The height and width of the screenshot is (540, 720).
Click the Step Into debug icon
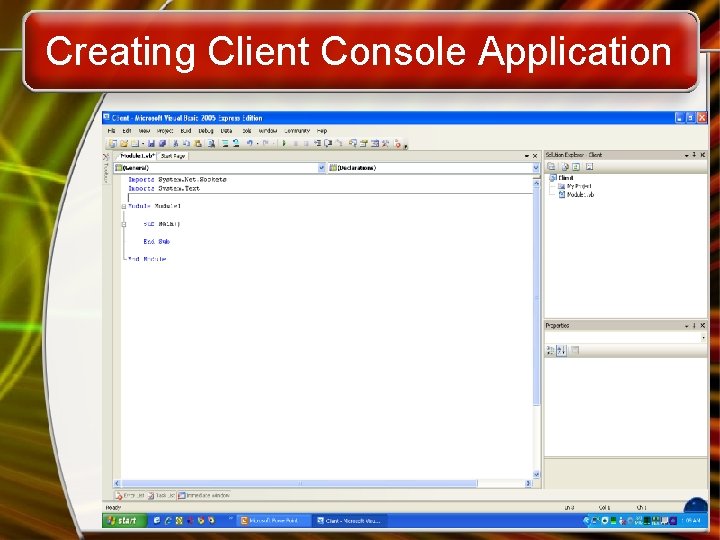pos(317,144)
